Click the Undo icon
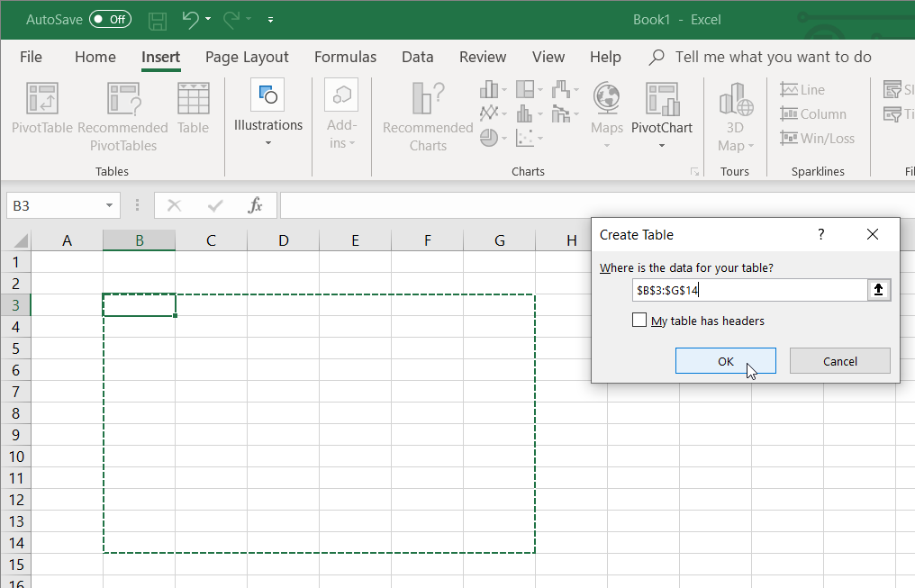915x588 pixels. 190,20
